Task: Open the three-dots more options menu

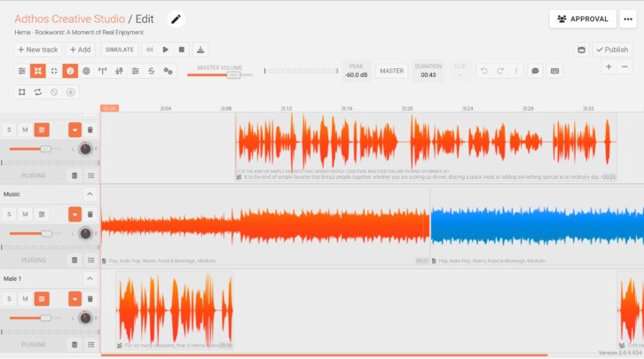Action: click(x=627, y=19)
